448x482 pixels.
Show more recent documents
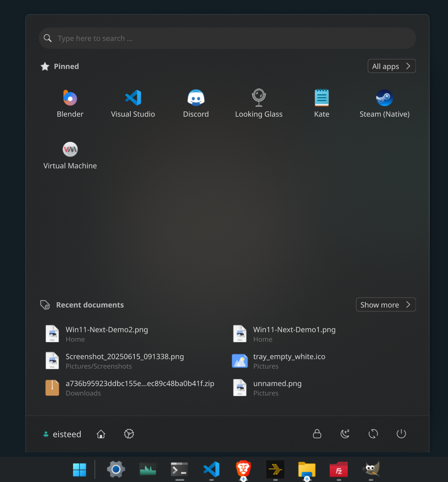coord(385,304)
